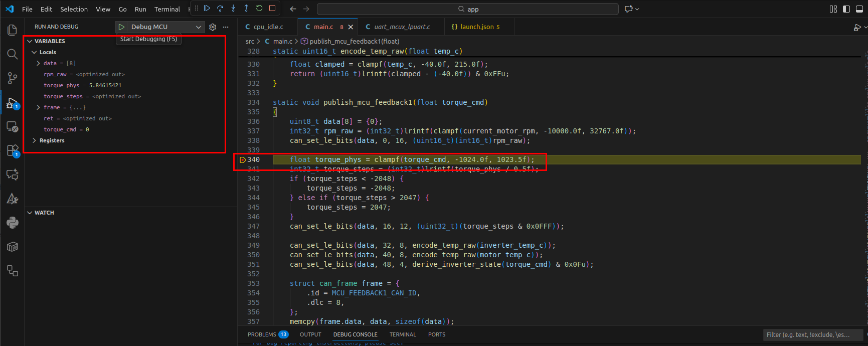This screenshot has height=346, width=868.
Task: Open the Go menu
Action: (123, 9)
